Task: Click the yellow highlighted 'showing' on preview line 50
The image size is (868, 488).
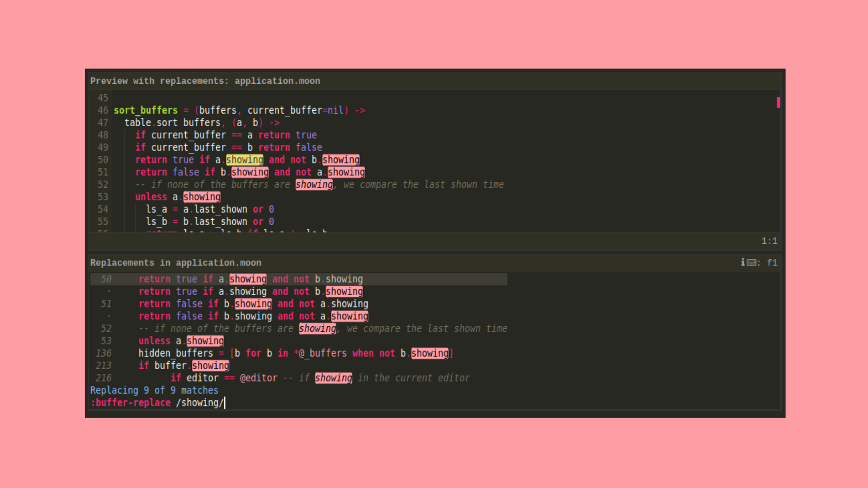Action: click(x=244, y=160)
